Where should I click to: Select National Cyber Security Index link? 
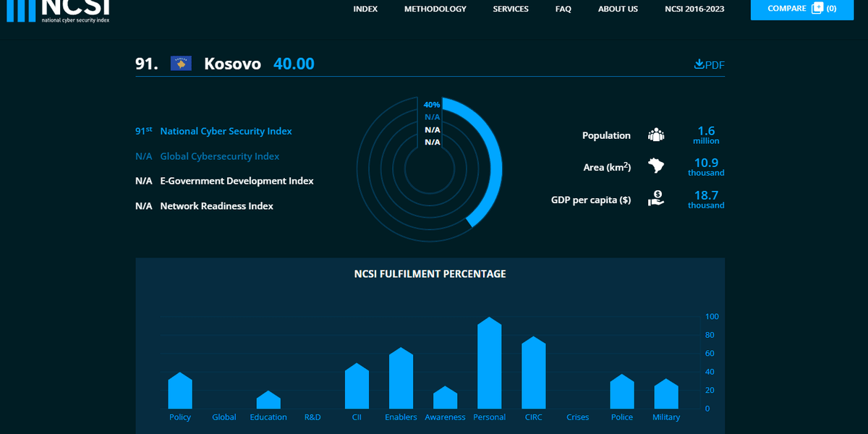coord(226,132)
